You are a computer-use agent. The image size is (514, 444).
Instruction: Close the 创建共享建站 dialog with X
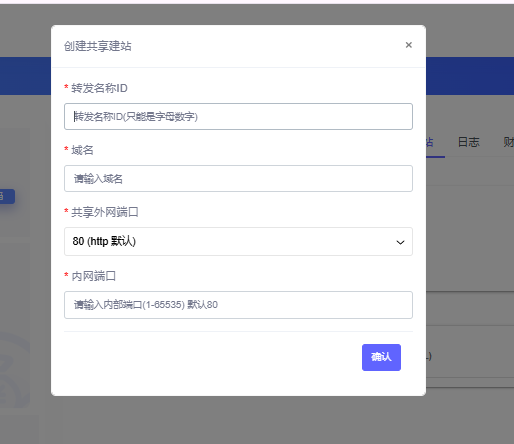click(408, 45)
